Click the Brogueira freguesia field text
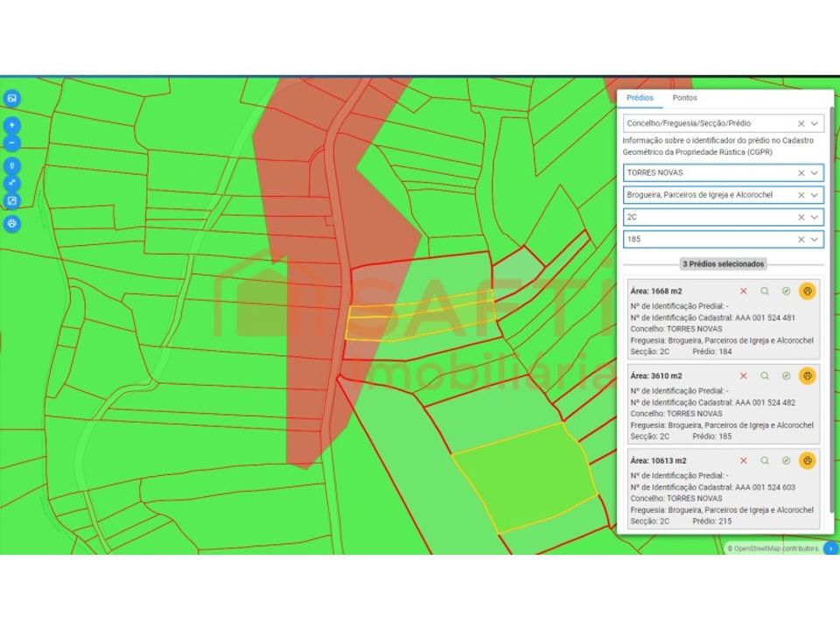The width and height of the screenshot is (840, 630). (x=700, y=195)
